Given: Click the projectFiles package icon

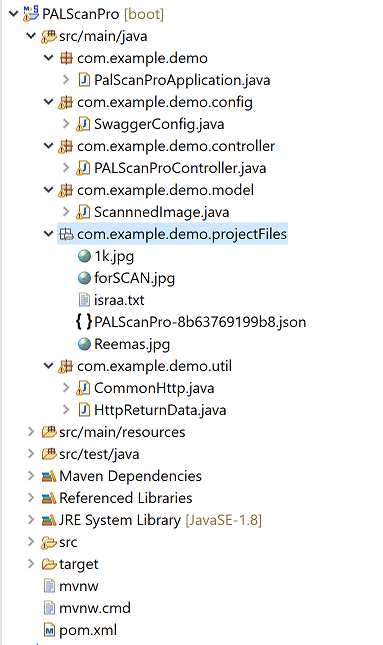Looking at the screenshot, I should [66, 234].
